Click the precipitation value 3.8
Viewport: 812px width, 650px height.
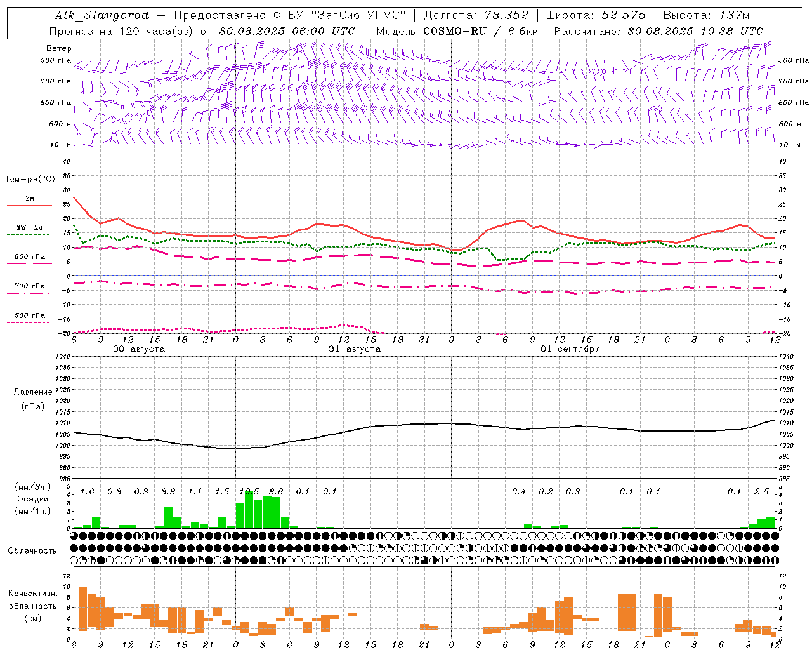pyautogui.click(x=168, y=492)
